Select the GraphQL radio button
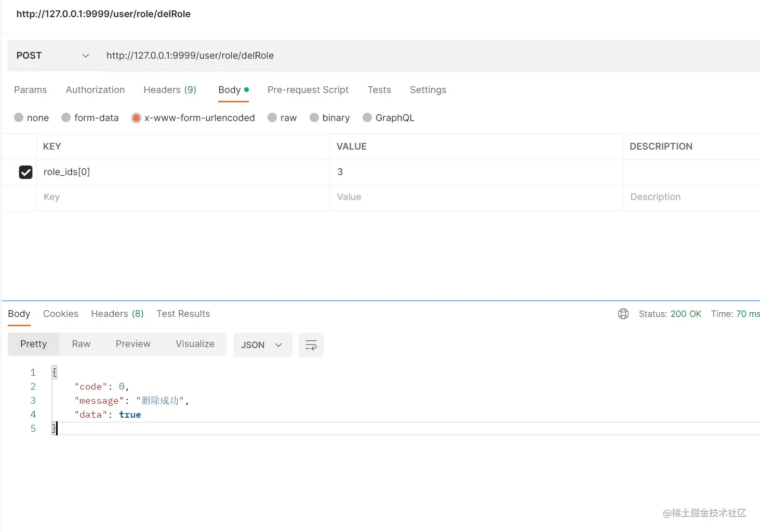 (x=367, y=117)
